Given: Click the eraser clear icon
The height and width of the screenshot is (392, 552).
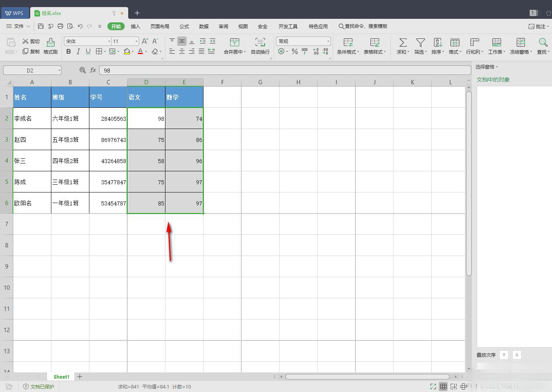Looking at the screenshot, I should 155,51.
